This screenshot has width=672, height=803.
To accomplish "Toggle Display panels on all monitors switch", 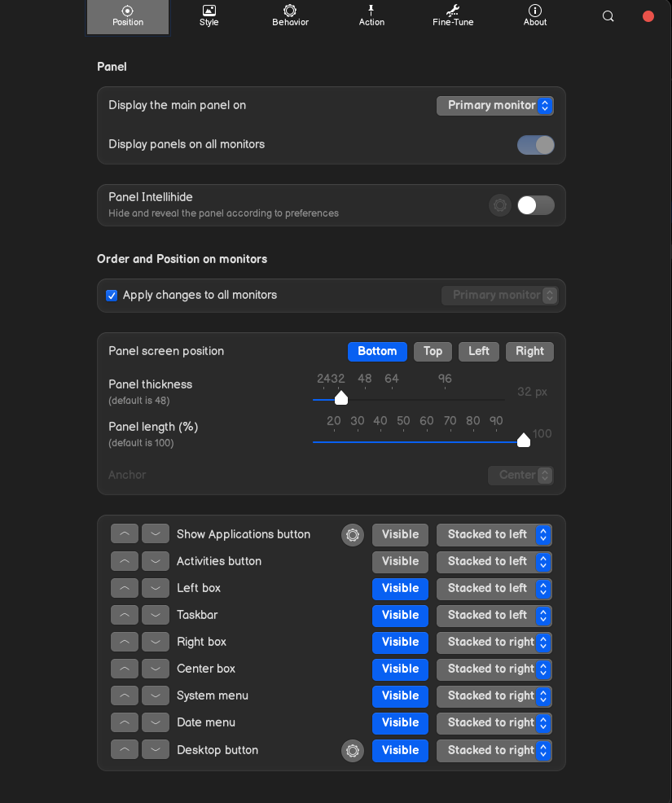I will pos(535,145).
